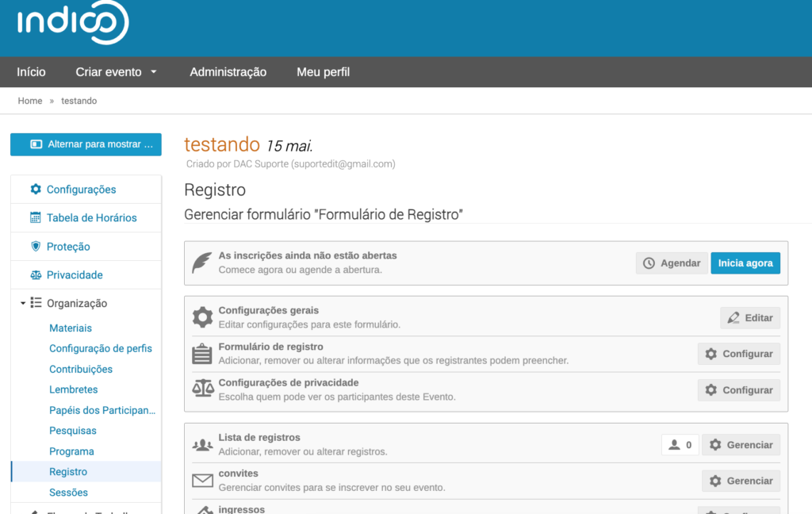Click the pencil icon on Editar button
This screenshot has height=514, width=812.
coord(733,317)
